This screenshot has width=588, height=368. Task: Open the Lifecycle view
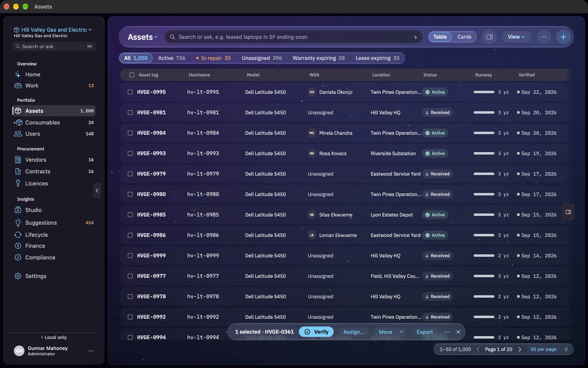pyautogui.click(x=54, y=235)
